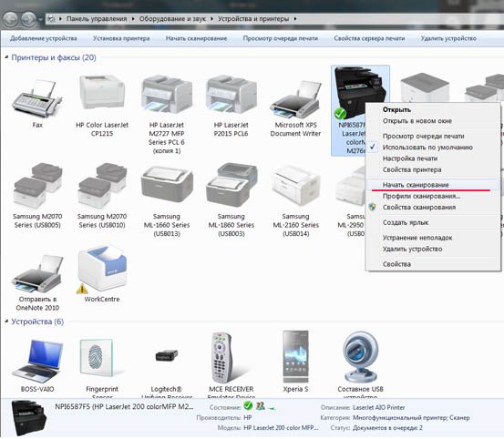Choose Свойства принтера menu item
Image resolution: width=504 pixels, height=439 pixels.
412,170
